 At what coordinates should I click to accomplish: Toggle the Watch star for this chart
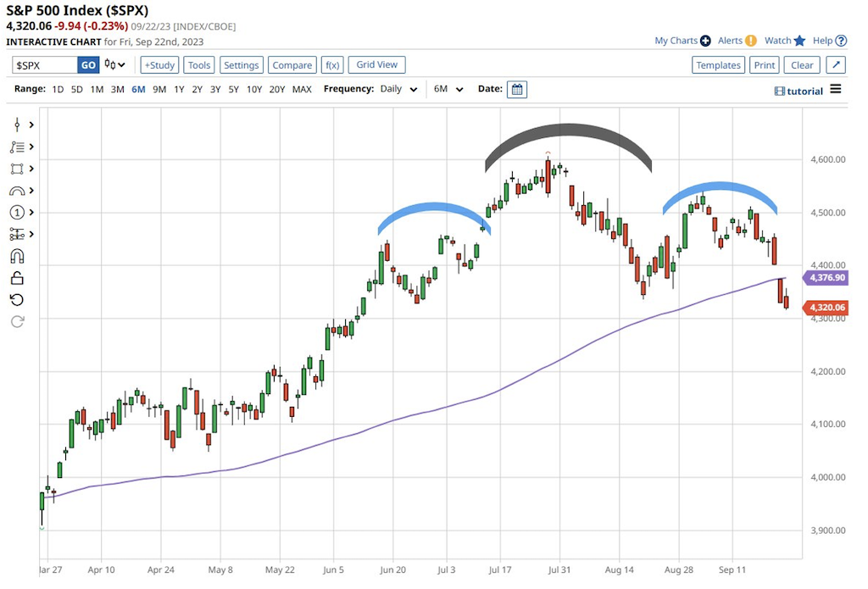coord(800,41)
